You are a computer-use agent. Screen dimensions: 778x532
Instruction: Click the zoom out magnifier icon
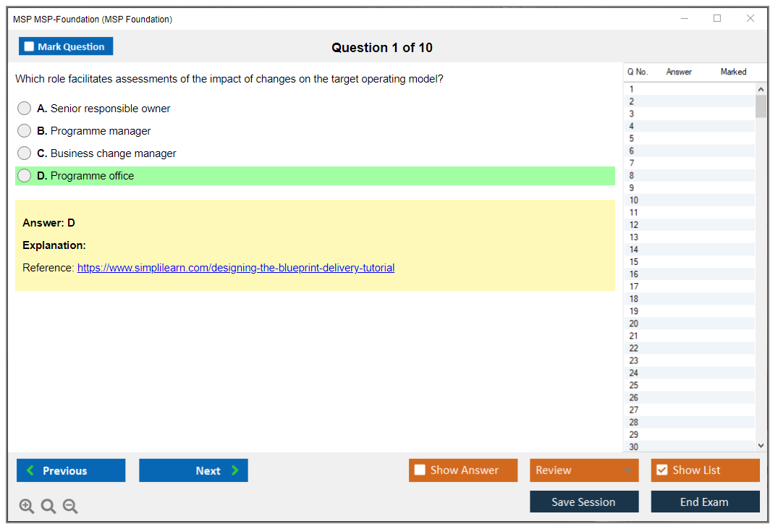pyautogui.click(x=70, y=507)
